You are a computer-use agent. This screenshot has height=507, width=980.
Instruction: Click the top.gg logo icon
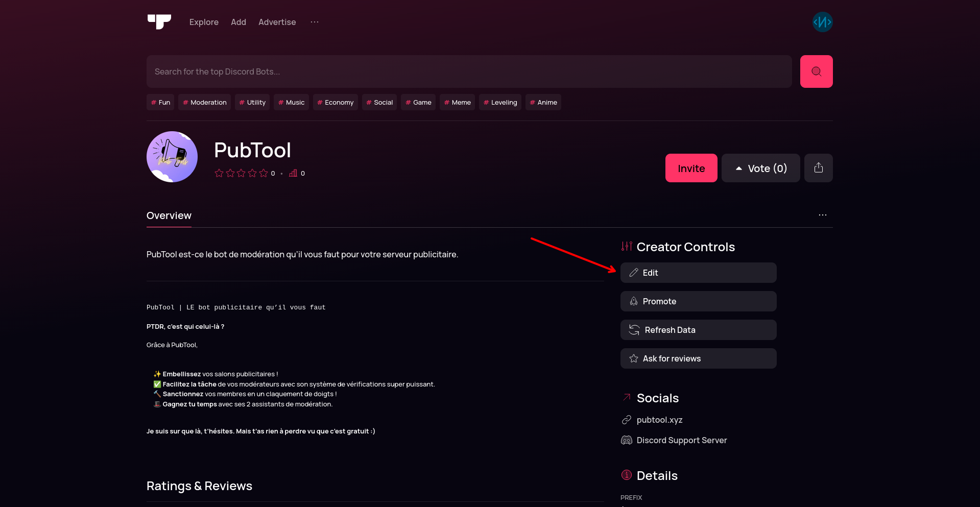pyautogui.click(x=159, y=21)
